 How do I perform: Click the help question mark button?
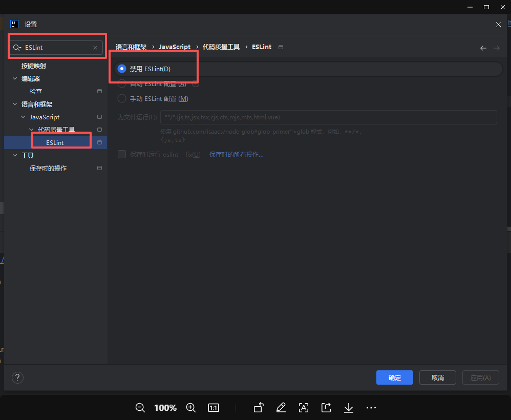click(x=17, y=378)
